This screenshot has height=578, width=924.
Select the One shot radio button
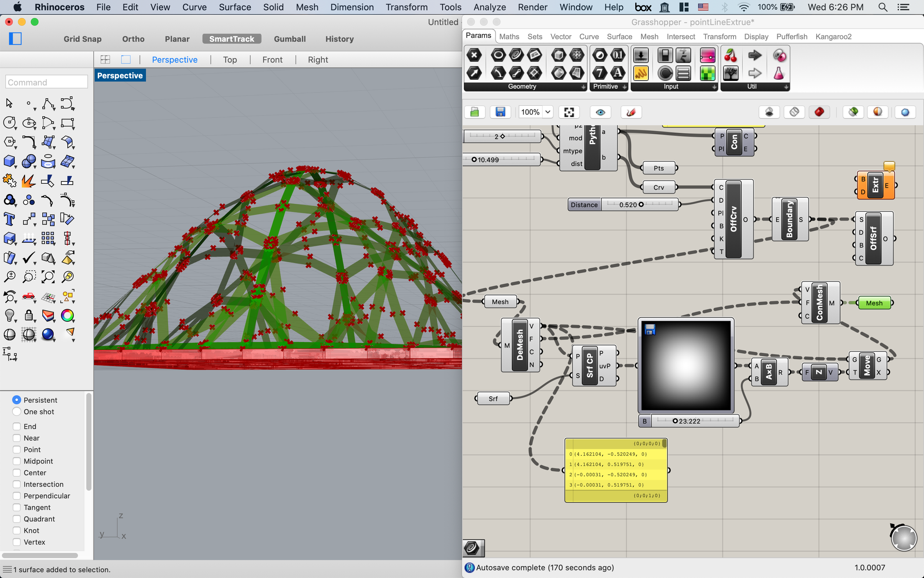17,412
